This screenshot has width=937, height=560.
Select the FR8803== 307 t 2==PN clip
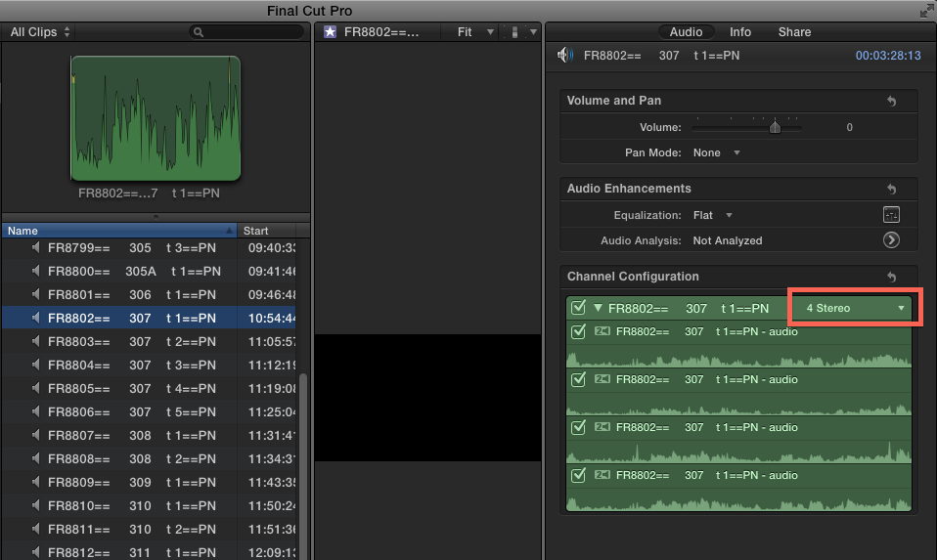tap(149, 341)
